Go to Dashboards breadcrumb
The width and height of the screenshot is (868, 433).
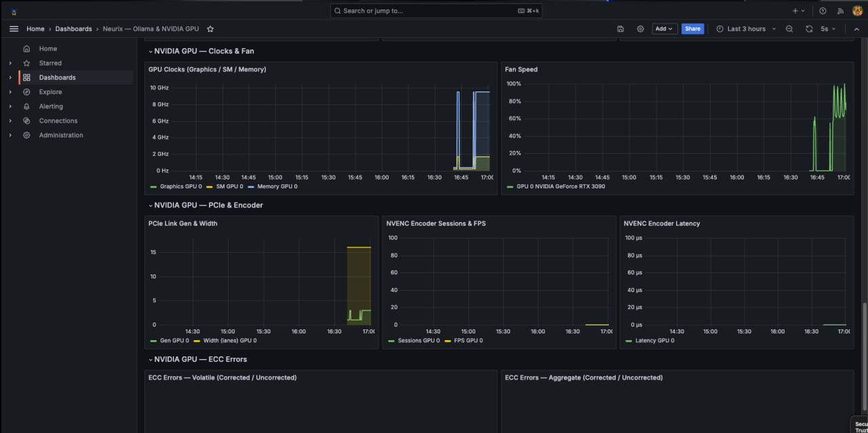(x=73, y=29)
